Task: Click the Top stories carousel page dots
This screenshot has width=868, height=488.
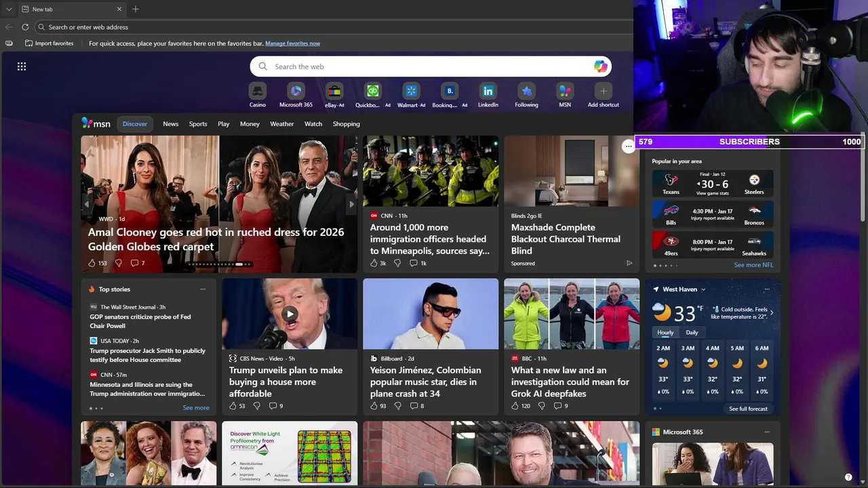Action: (96, 408)
